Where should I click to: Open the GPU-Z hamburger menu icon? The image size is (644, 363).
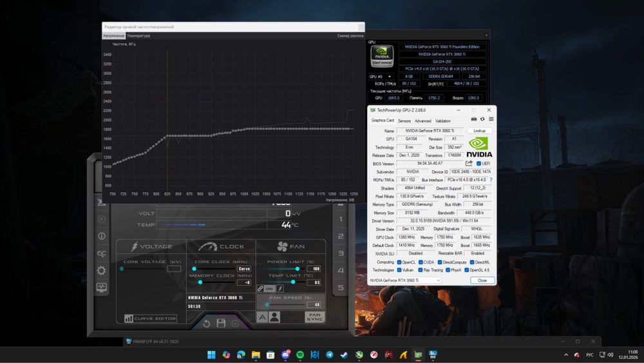(x=491, y=119)
